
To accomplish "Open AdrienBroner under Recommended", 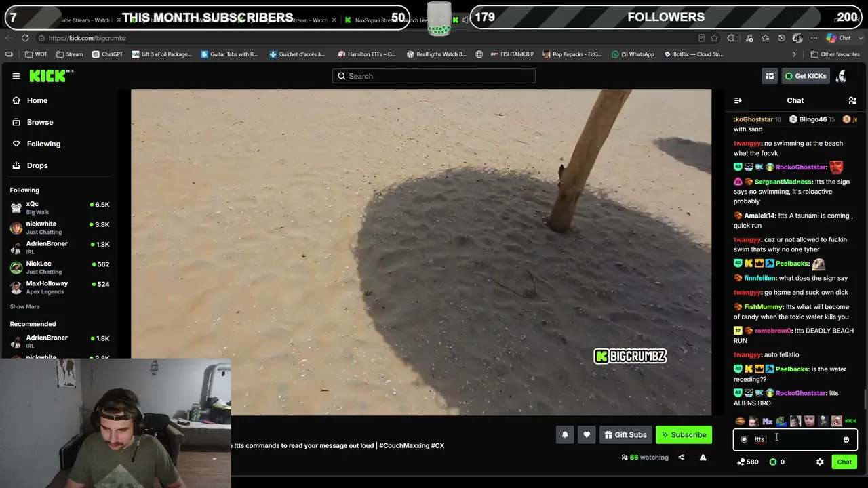I will coord(60,342).
